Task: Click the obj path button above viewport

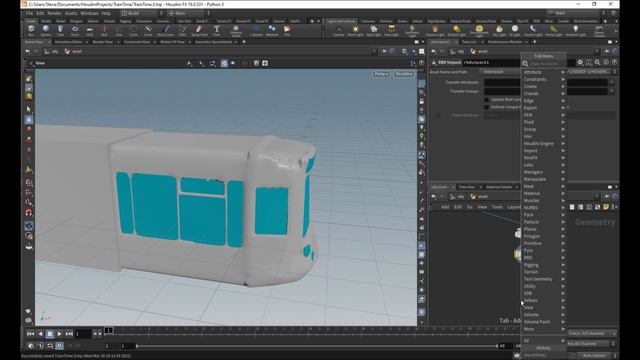Action: pyautogui.click(x=51, y=51)
